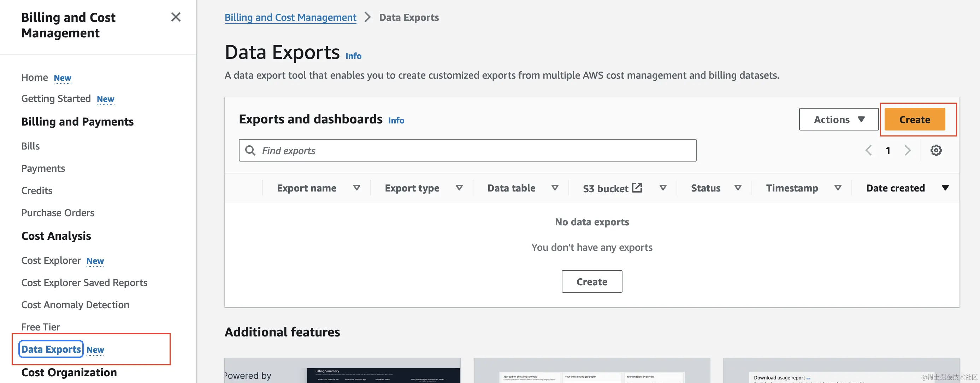Viewport: 980px width, 383px height.
Task: Sort by Date created column arrow
Action: pos(945,188)
